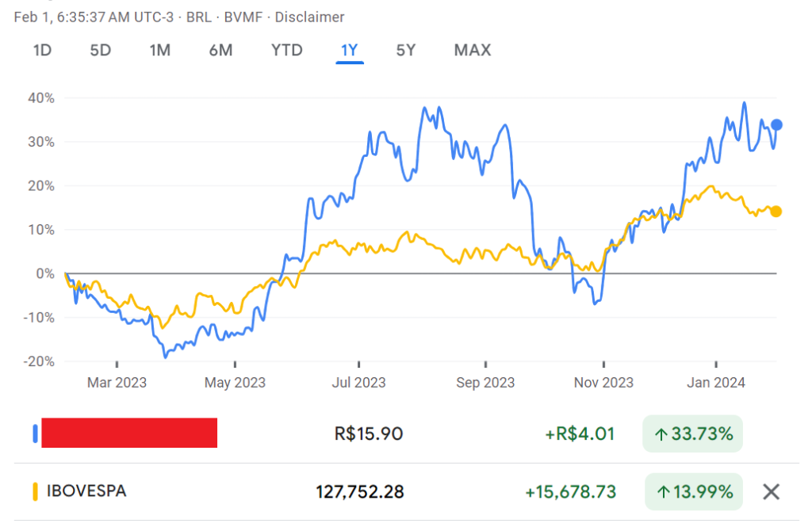The image size is (812, 527).
Task: Click the Jul 2023 axis label
Action: (358, 383)
